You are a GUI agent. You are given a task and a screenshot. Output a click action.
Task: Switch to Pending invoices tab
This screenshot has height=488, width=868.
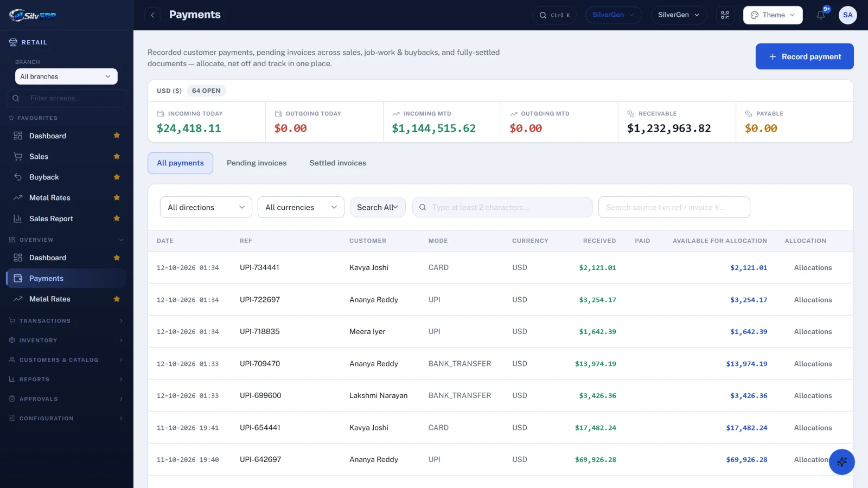(x=257, y=163)
